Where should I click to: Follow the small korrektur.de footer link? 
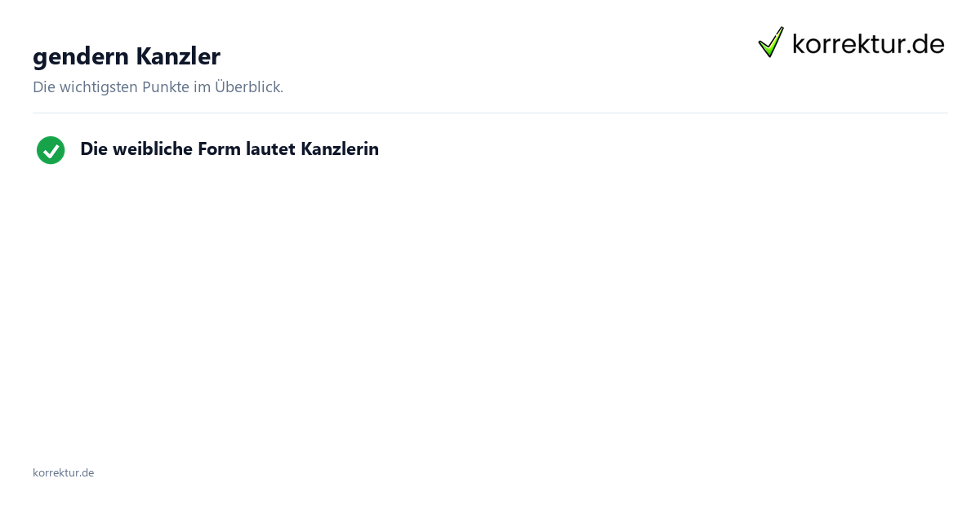(63, 472)
